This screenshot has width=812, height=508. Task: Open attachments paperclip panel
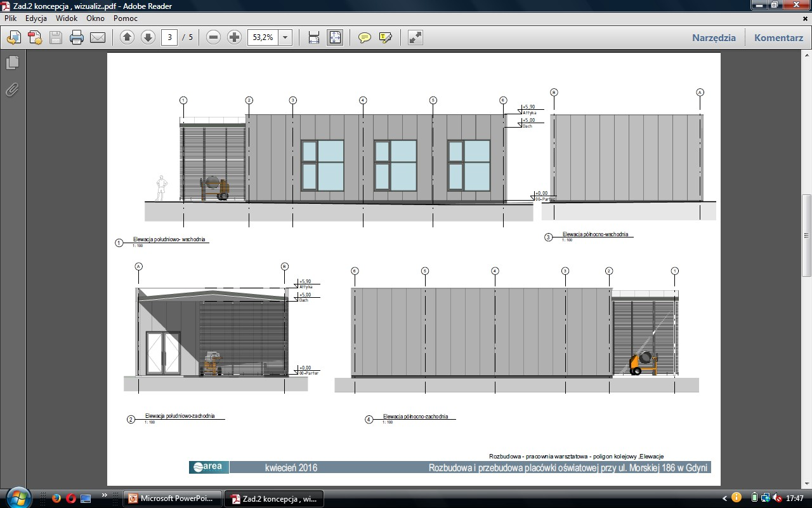point(12,90)
